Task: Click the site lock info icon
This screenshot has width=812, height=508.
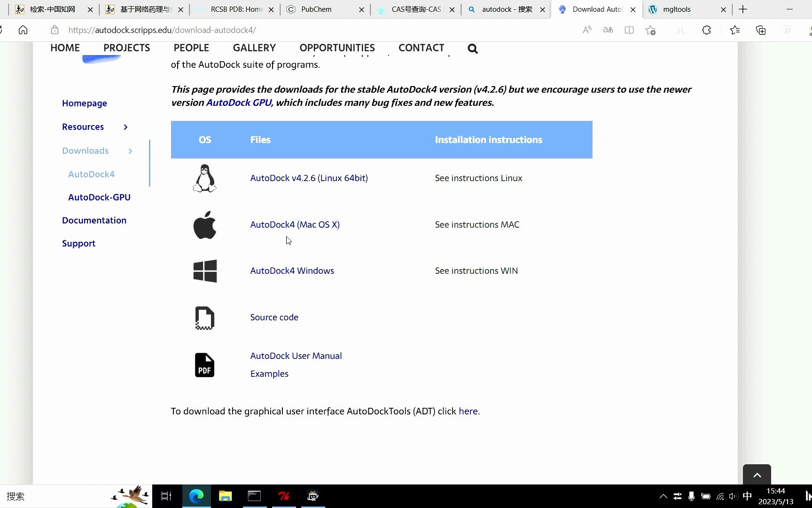Action: point(55,30)
